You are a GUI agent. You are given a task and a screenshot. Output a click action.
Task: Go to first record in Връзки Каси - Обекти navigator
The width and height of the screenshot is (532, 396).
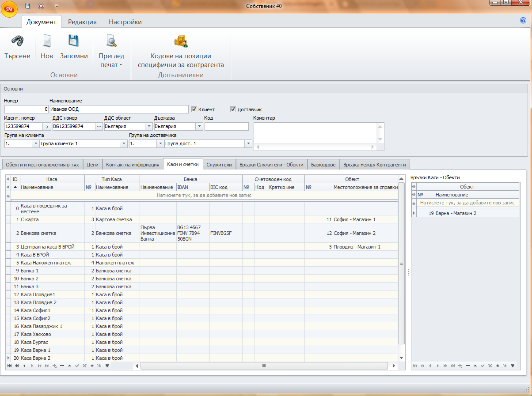pyautogui.click(x=415, y=366)
